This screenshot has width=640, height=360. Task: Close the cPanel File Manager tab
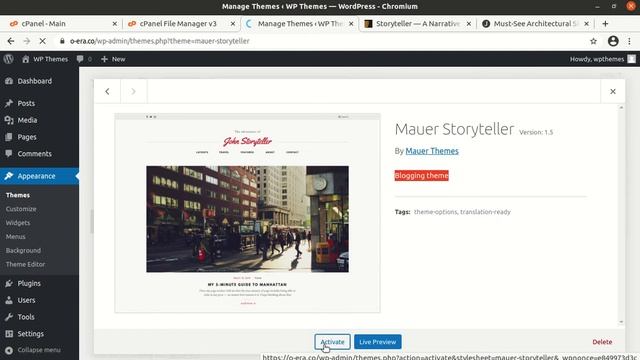pyautogui.click(x=233, y=24)
